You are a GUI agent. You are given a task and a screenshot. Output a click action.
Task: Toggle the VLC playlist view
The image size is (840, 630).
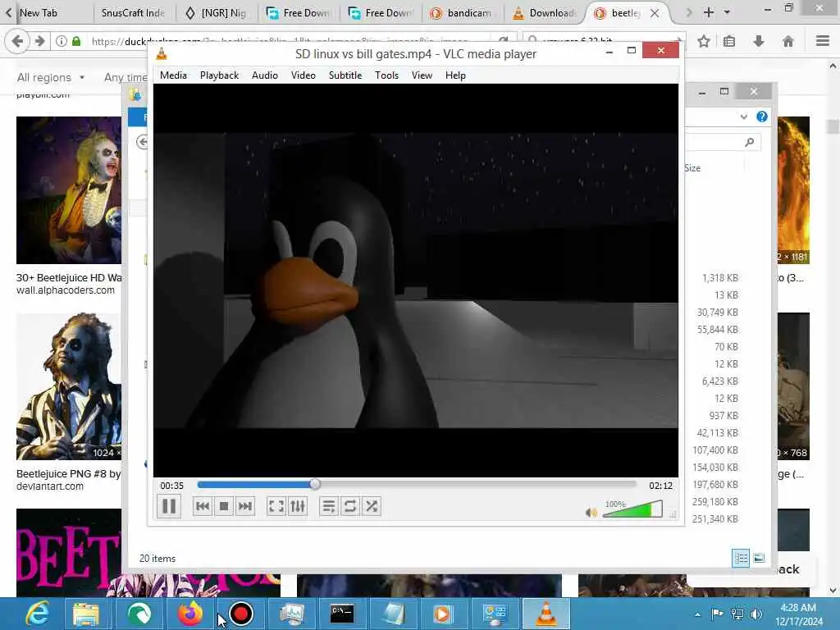tap(329, 506)
